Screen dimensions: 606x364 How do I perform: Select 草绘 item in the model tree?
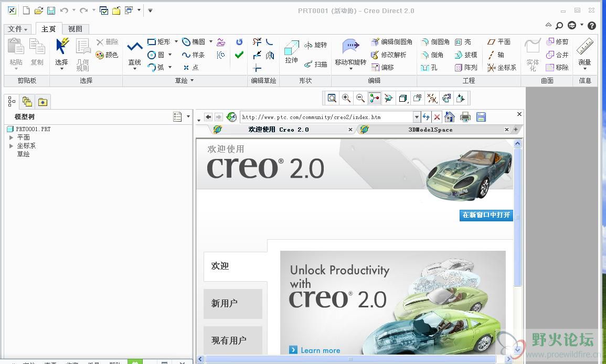[23, 154]
